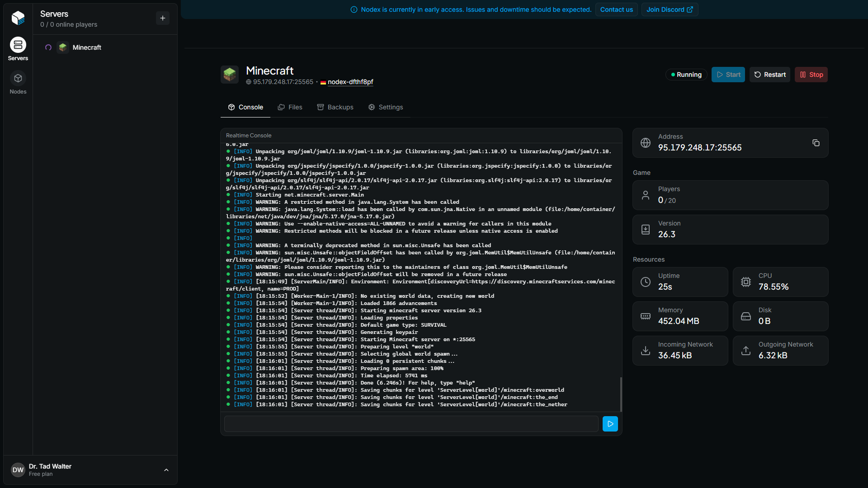Click the Memory module icon
868x488 pixels.
point(646,316)
